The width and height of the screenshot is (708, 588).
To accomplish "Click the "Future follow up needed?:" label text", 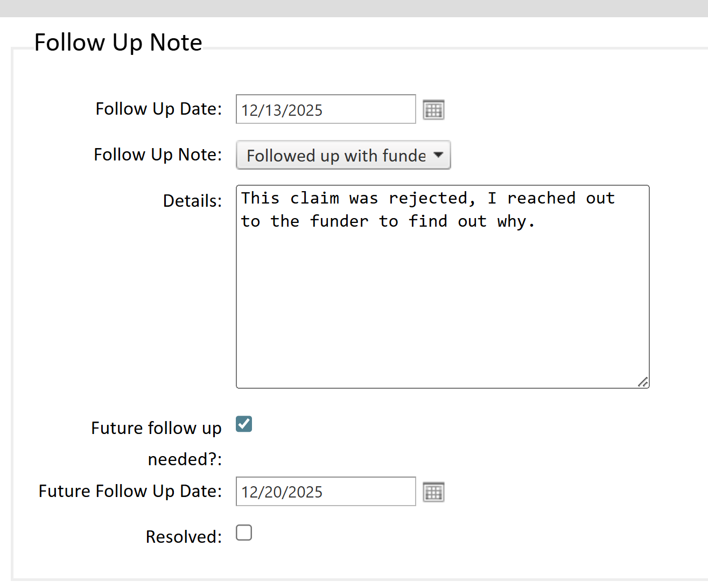I will [156, 429].
